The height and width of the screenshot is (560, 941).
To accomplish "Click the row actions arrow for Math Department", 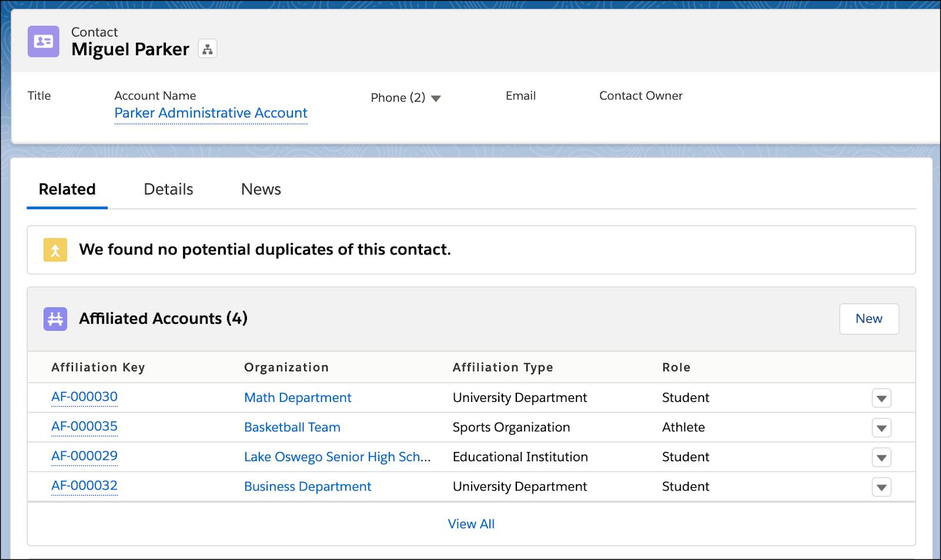I will (x=881, y=398).
